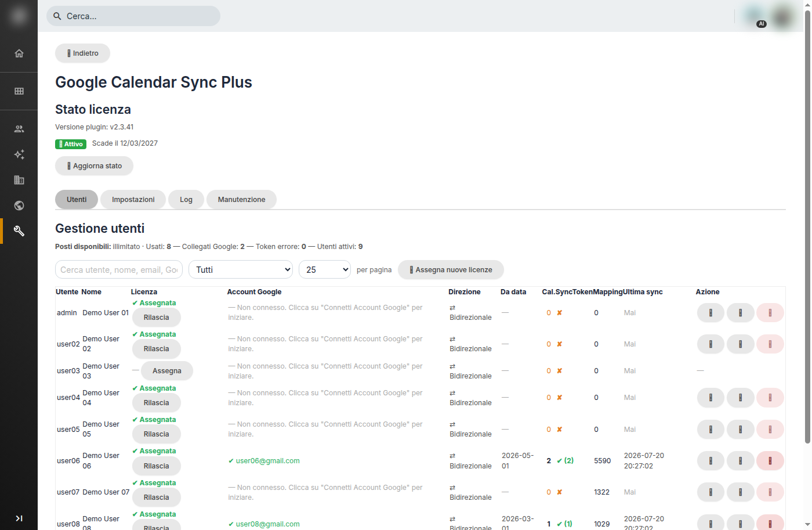Click the page vertical scrollbar thumb
This screenshot has width=812, height=530.
[807, 226]
